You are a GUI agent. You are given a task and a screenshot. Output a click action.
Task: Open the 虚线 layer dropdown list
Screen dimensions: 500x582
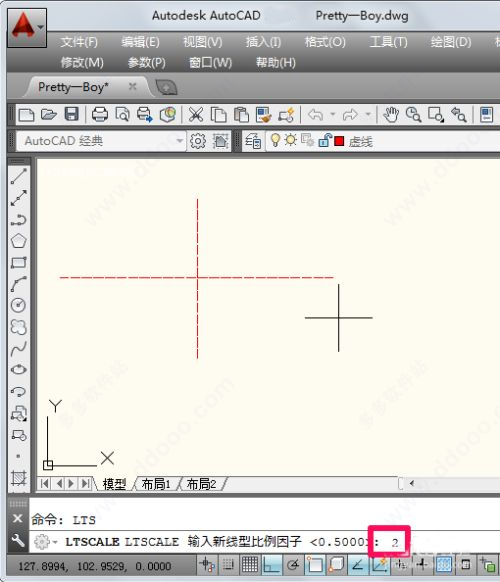click(383, 141)
